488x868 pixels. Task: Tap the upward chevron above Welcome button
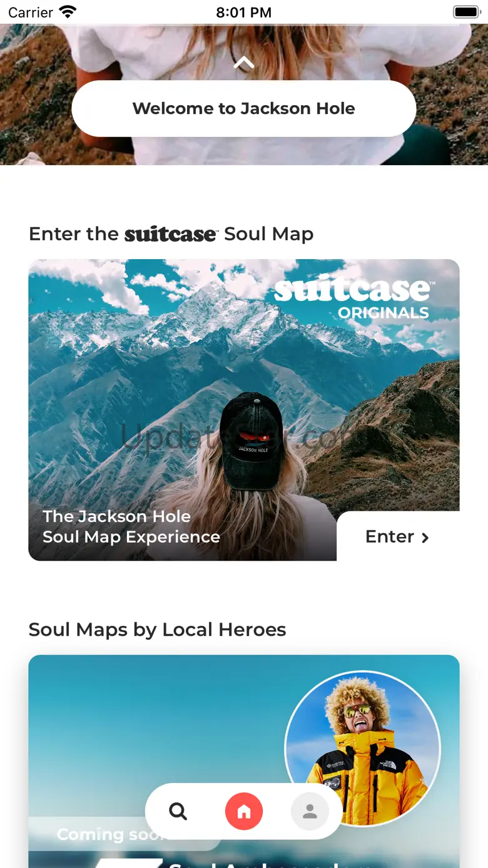[x=244, y=62]
